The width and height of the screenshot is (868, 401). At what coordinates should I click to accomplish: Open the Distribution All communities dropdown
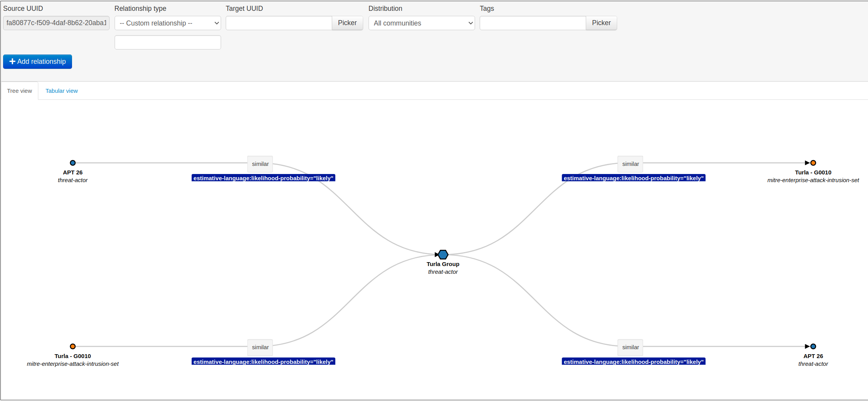(x=422, y=23)
